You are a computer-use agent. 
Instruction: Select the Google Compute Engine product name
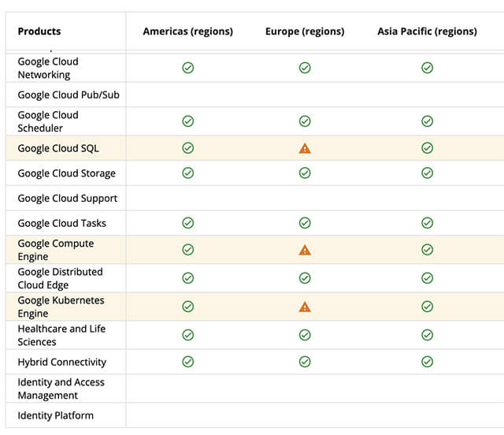pyautogui.click(x=56, y=250)
